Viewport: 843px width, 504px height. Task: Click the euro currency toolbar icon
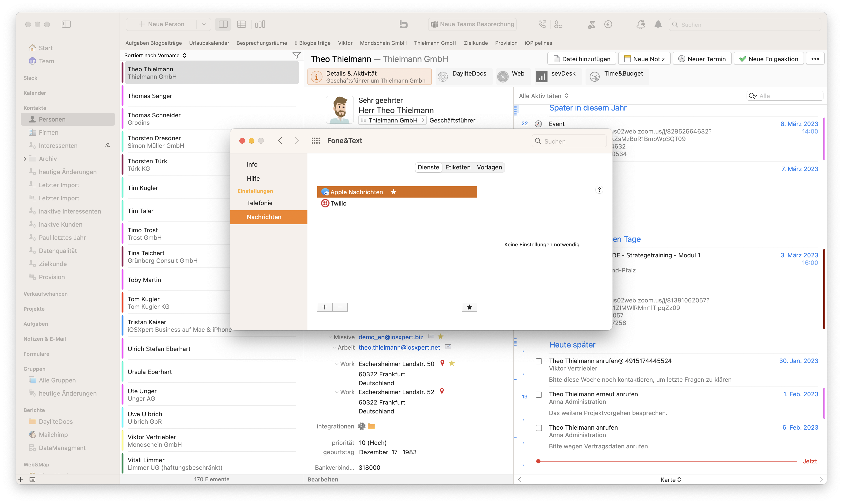(608, 24)
